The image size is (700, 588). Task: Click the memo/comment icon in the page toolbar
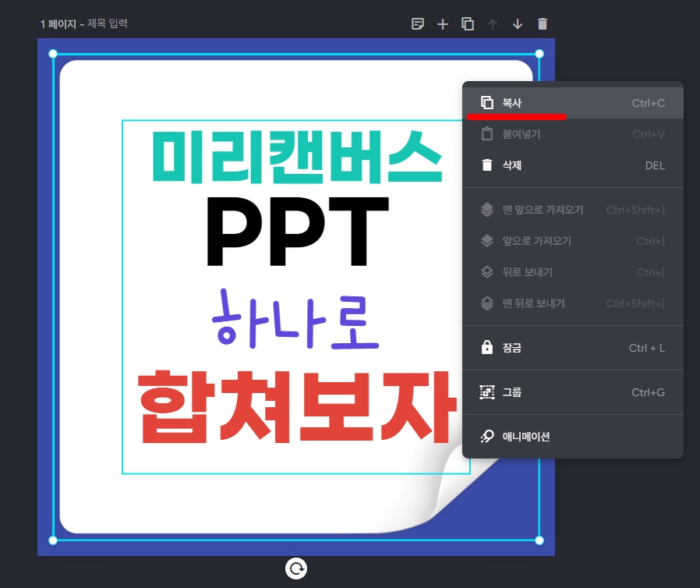pos(418,23)
